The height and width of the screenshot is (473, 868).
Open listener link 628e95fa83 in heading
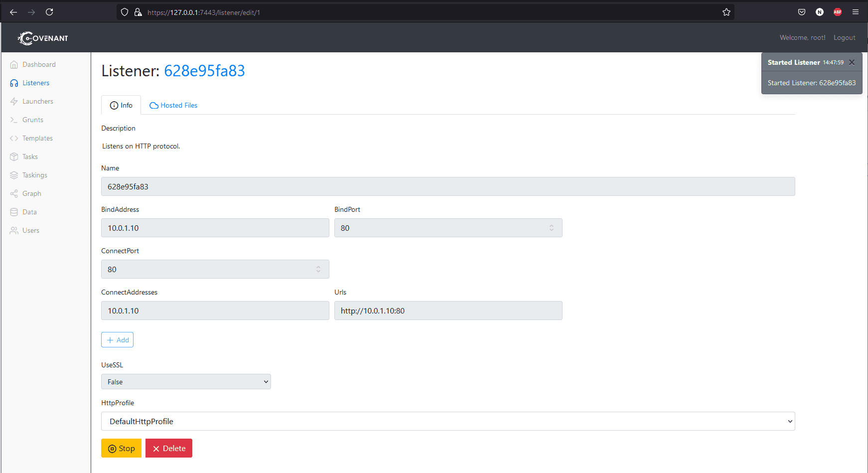pos(204,71)
